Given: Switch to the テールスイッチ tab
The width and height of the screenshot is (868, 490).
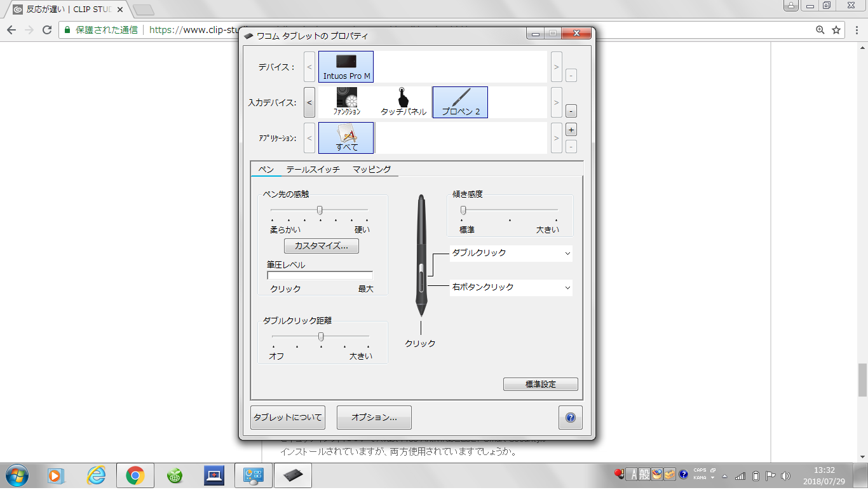Looking at the screenshot, I should click(313, 169).
